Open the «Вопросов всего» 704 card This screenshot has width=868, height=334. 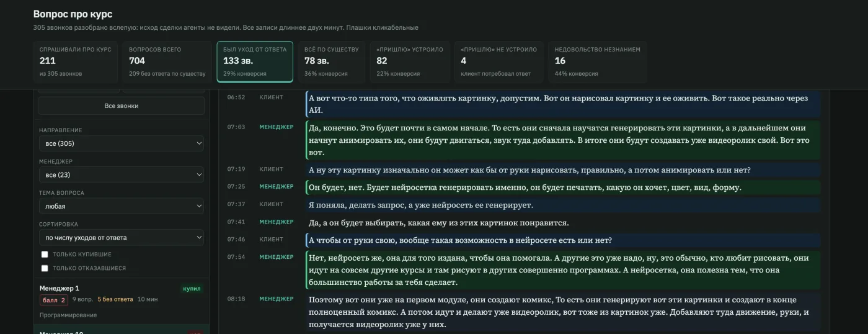(167, 61)
